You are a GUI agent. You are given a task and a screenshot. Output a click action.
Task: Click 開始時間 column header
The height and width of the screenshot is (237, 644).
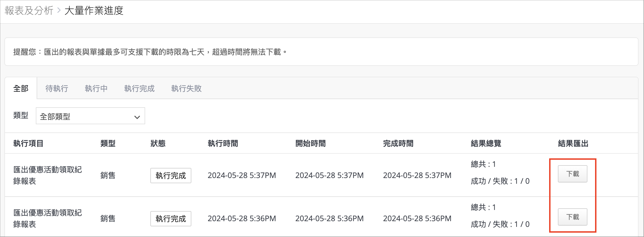coord(311,143)
